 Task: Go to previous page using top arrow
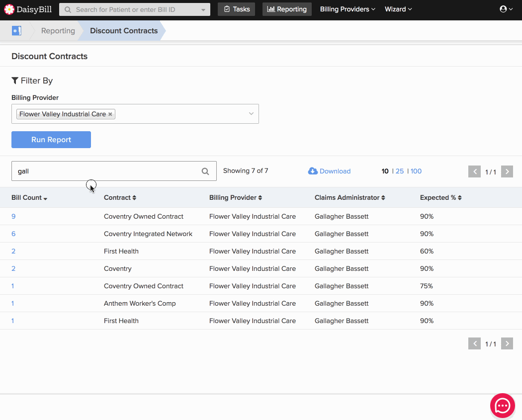pos(474,171)
